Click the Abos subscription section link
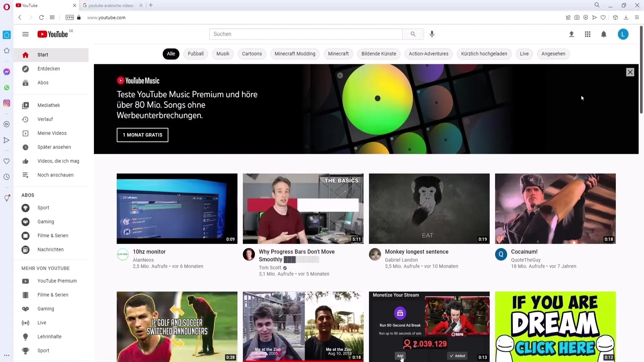 (43, 83)
